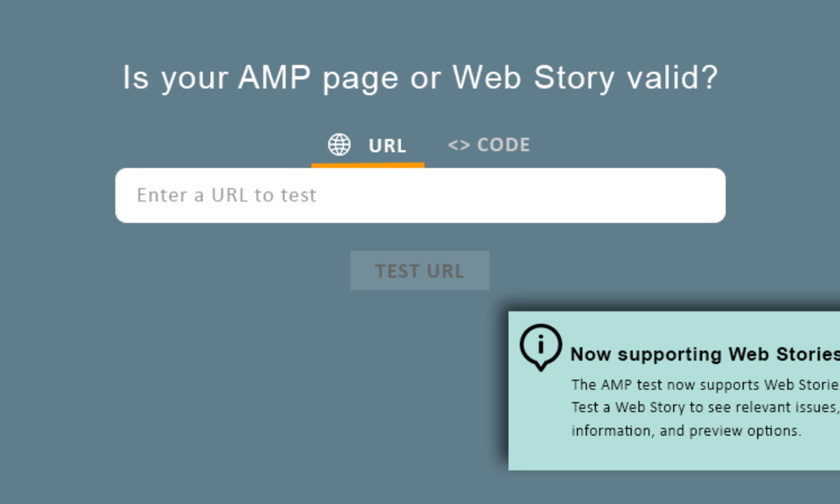Click the placeholder text in URL box
Screen dimensions: 840x504
[x=226, y=195]
